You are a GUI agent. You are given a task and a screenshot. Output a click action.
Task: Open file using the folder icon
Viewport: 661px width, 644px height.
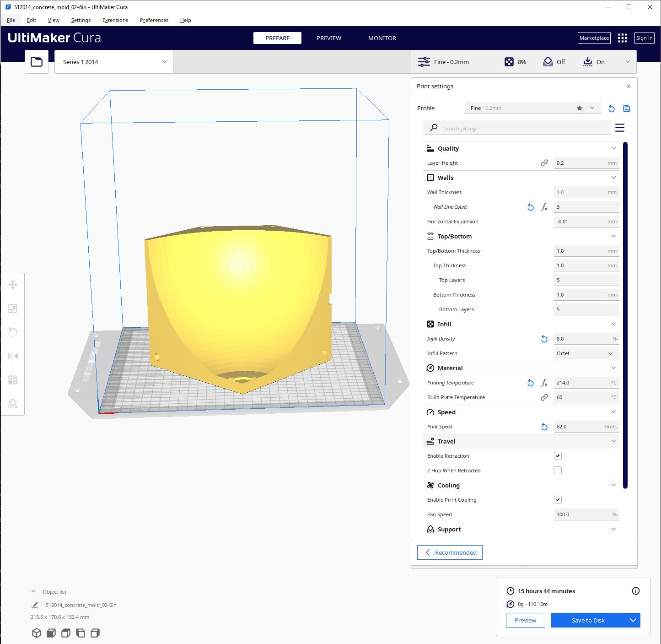coord(37,62)
